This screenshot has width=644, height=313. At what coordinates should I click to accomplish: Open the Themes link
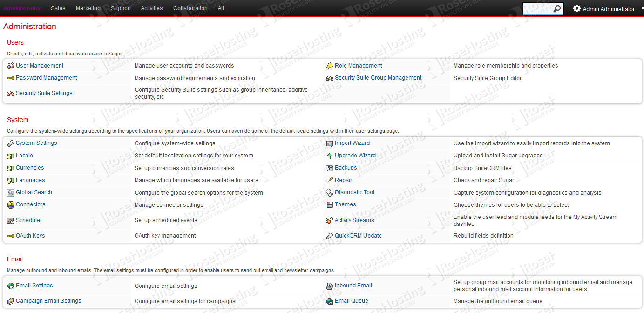[346, 204]
